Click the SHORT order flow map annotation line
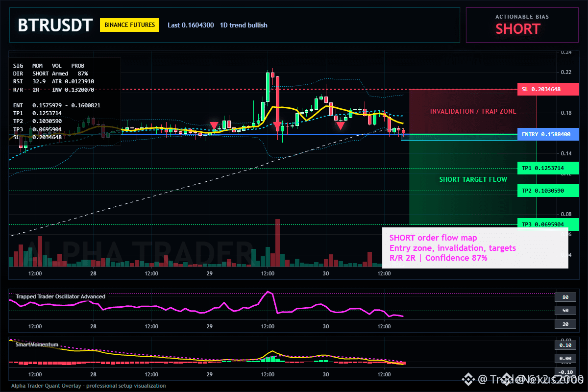The height and width of the screenshot is (392, 588). pos(433,238)
